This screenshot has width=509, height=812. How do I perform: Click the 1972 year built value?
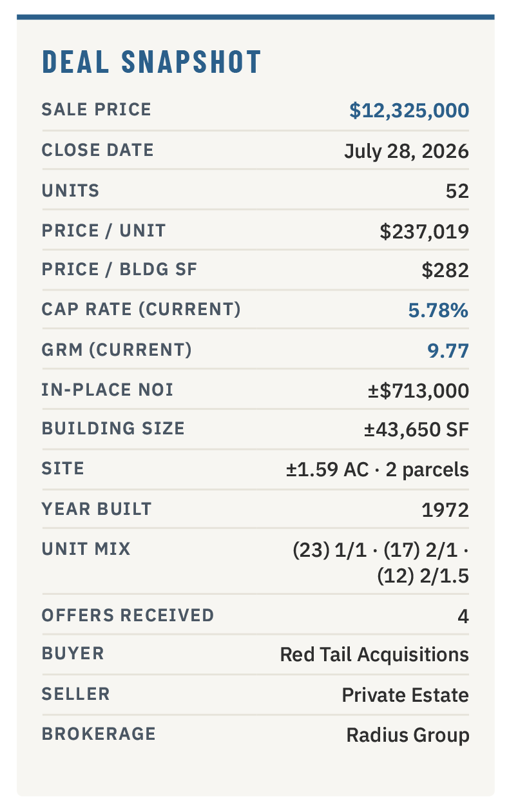tap(445, 510)
